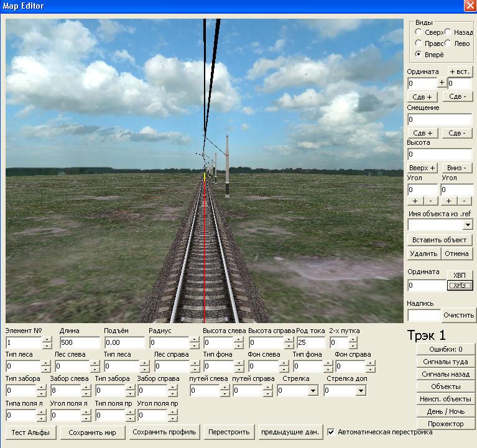Toggle День / Ночь mode
477x448 pixels.
[446, 411]
